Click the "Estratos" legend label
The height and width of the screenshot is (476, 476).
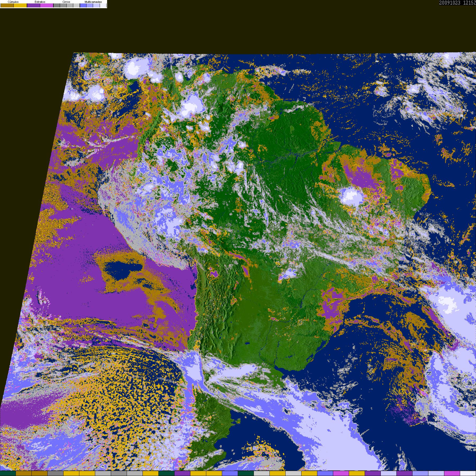[x=40, y=2]
